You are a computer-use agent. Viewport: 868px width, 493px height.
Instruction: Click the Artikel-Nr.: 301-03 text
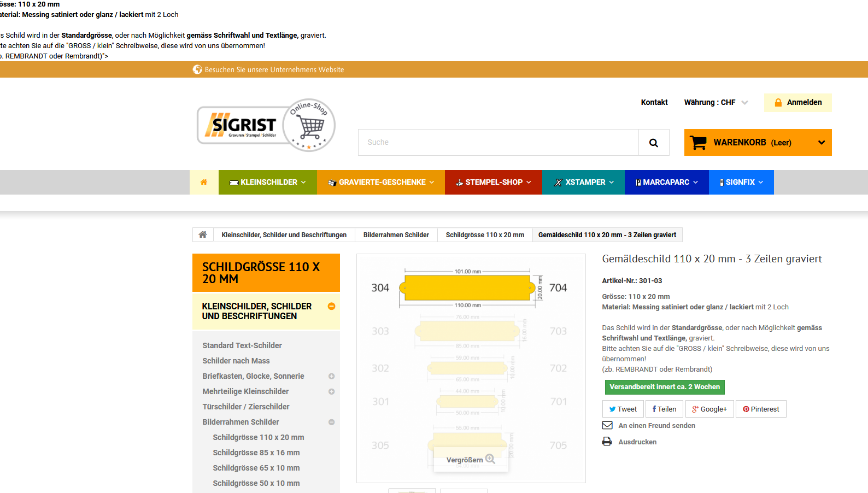tap(632, 281)
